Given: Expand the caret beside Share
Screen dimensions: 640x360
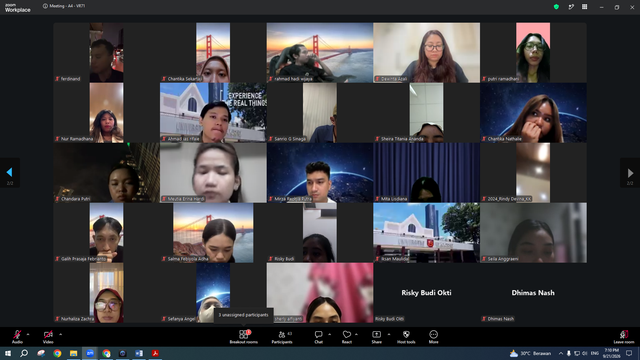Looking at the screenshot, I should coord(389,334).
